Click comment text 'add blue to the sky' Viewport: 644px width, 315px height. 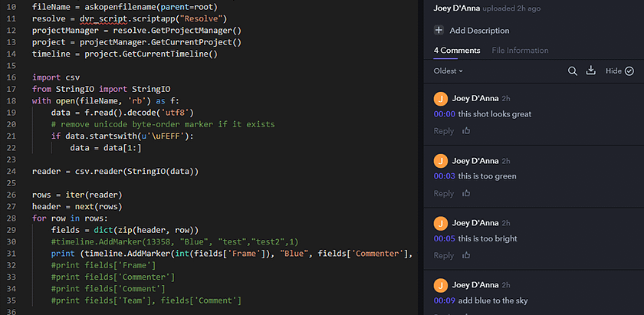493,300
